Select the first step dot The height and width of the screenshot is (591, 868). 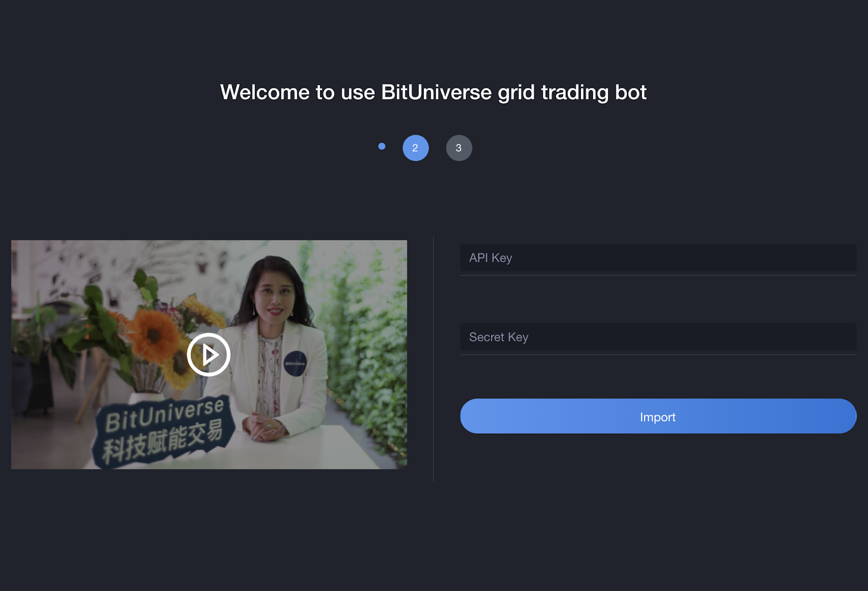coord(382,146)
